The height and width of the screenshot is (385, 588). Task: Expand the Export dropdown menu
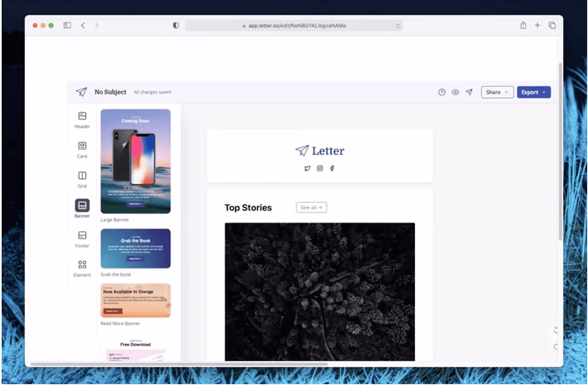coord(534,92)
